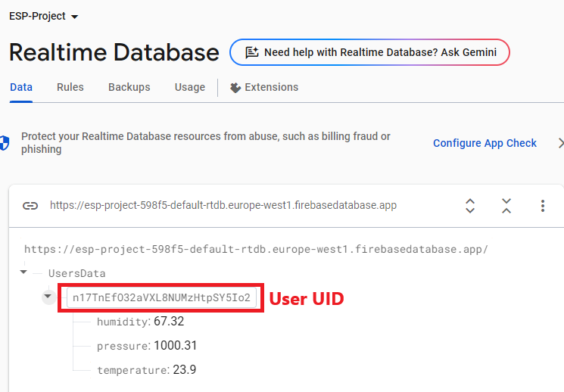
Task: Select the root database URL path
Action: [x=256, y=249]
